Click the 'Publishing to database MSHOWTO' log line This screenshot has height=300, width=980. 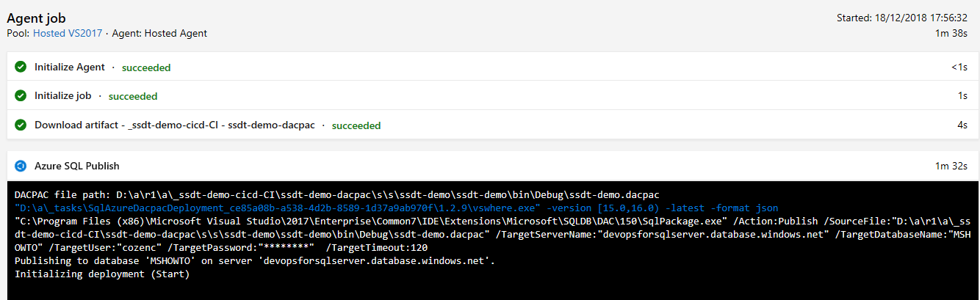pos(255,260)
